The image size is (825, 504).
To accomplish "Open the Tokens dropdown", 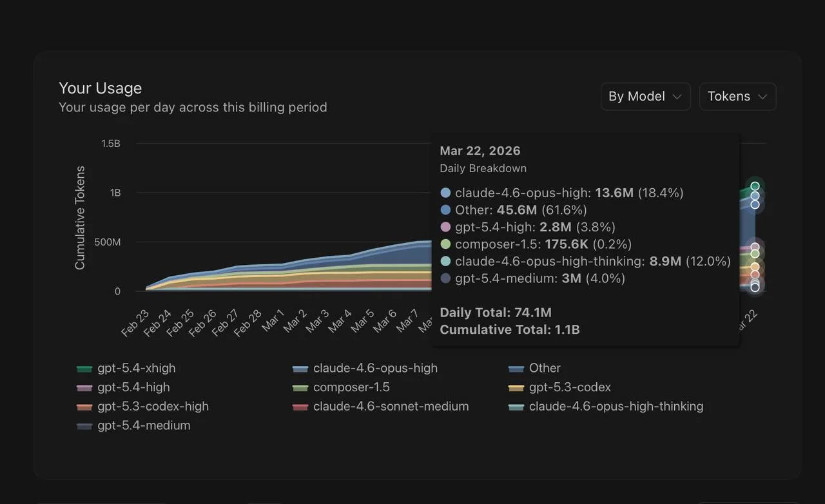I will pyautogui.click(x=737, y=97).
